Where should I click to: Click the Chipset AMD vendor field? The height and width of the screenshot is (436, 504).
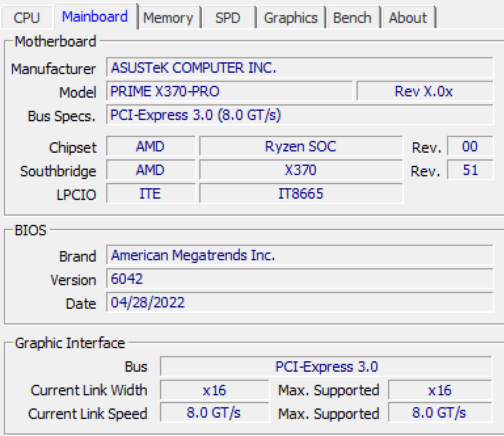[x=151, y=147]
